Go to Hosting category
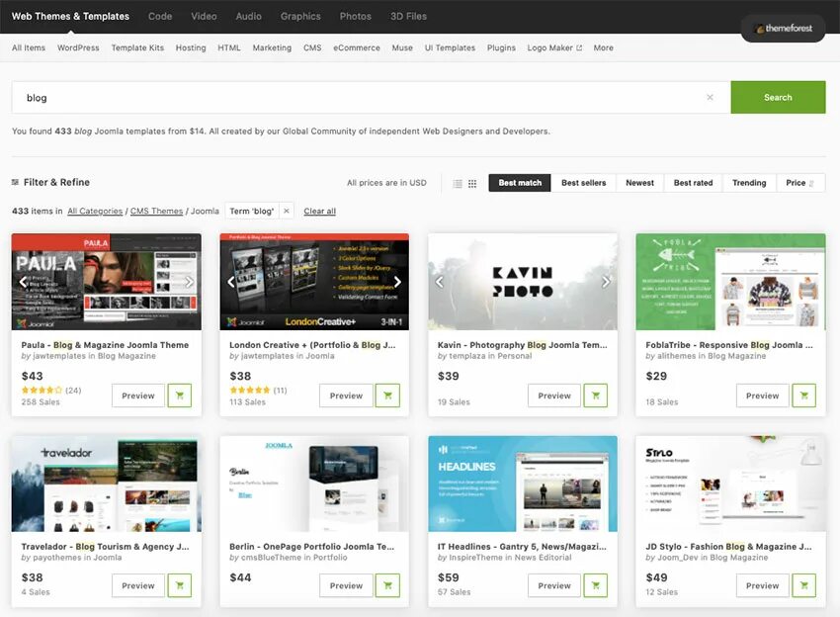 coord(191,47)
